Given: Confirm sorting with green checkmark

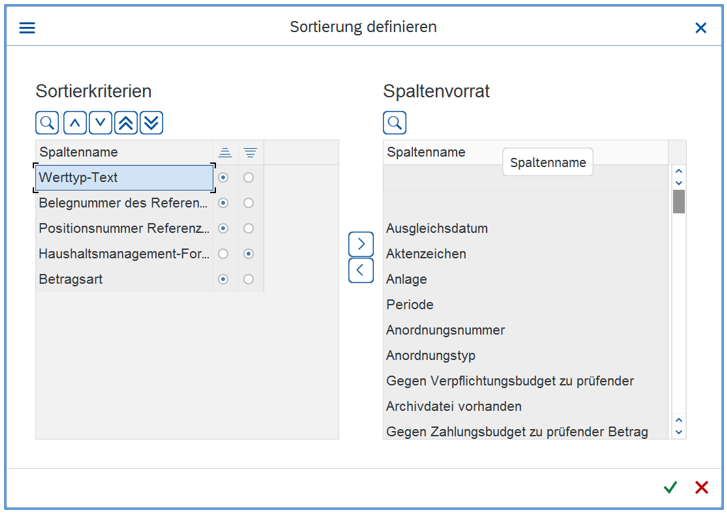Looking at the screenshot, I should click(x=670, y=487).
